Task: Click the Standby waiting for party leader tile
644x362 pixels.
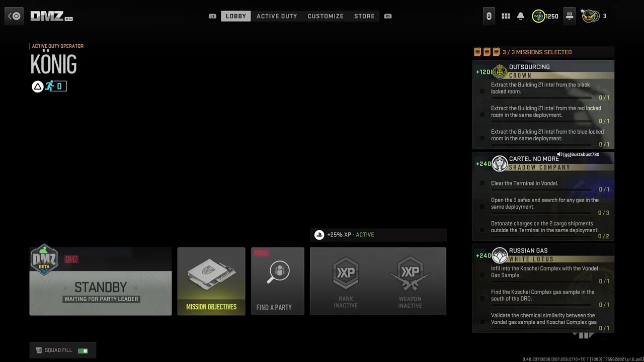Action: coord(101,282)
